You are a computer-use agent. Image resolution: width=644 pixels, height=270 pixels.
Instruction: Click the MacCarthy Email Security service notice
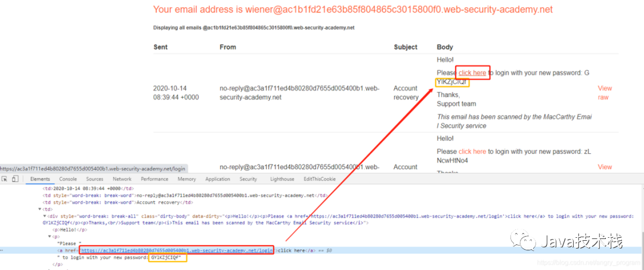[x=514, y=122]
